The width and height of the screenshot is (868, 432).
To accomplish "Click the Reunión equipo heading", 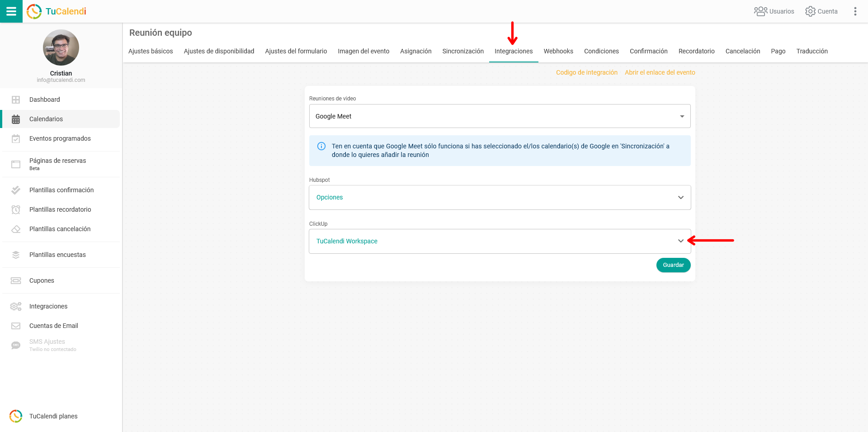I will (x=160, y=33).
